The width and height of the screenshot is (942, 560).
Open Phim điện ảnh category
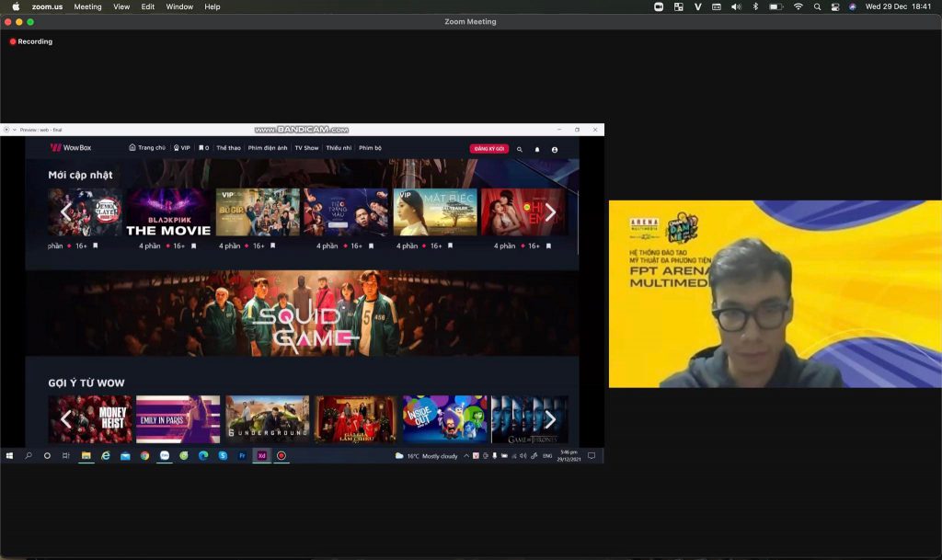268,148
